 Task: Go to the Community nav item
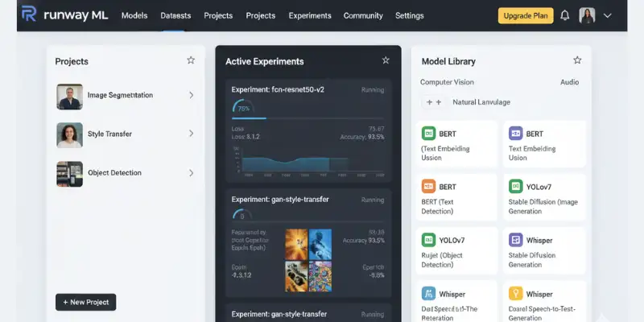tap(363, 15)
